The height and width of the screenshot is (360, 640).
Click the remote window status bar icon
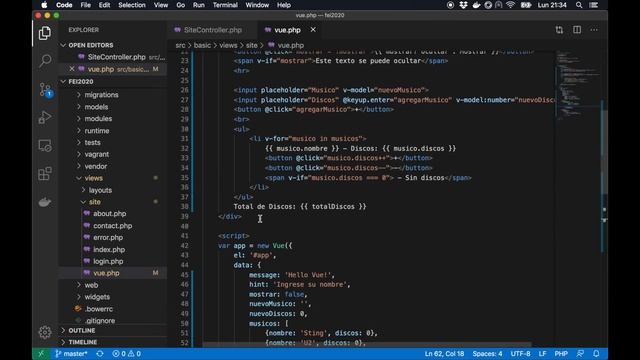(x=41, y=353)
